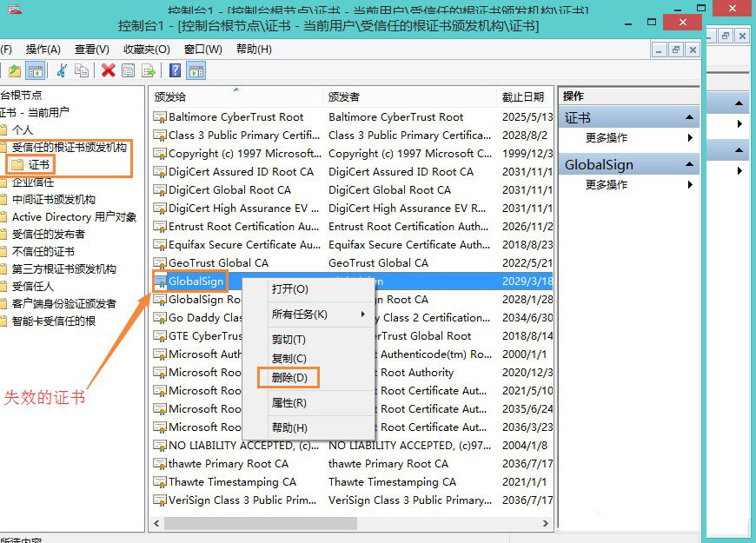Sort by the 截止日期 column header
Viewport: 756px width, 543px height.
pyautogui.click(x=525, y=97)
